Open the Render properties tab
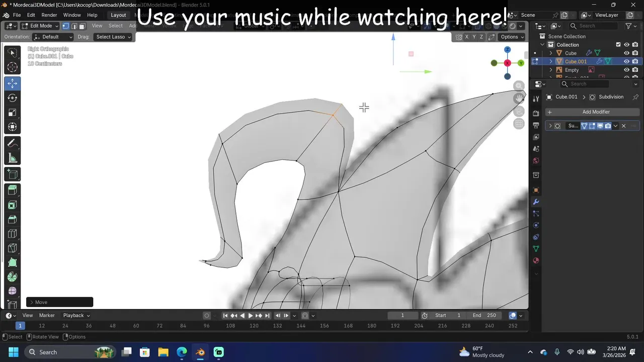The image size is (644, 362). (536, 113)
